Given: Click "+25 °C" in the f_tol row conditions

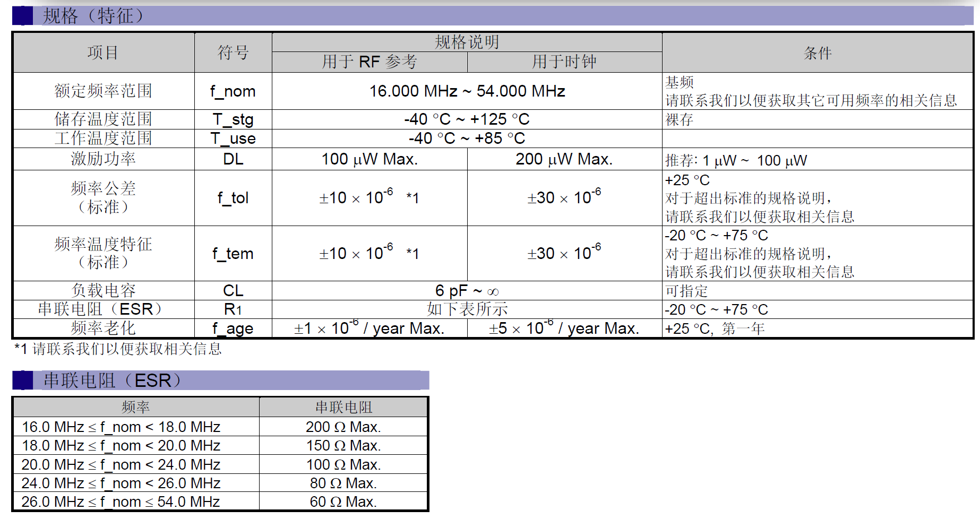Looking at the screenshot, I should pos(687,180).
